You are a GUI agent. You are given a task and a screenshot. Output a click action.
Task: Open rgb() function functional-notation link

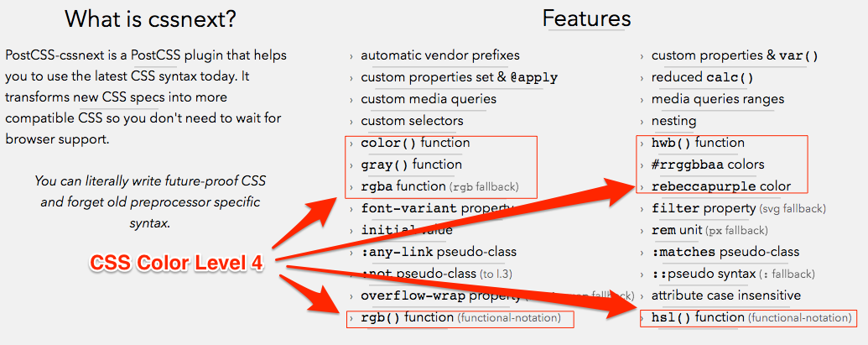point(460,318)
